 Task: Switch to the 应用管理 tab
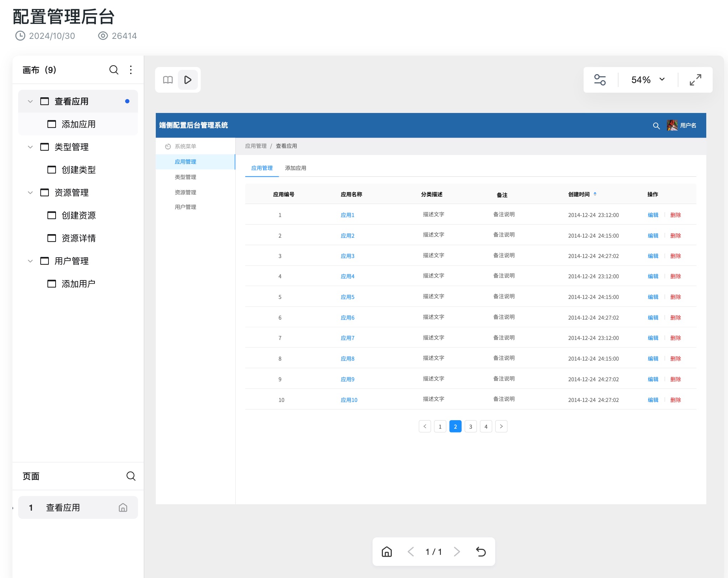point(262,168)
